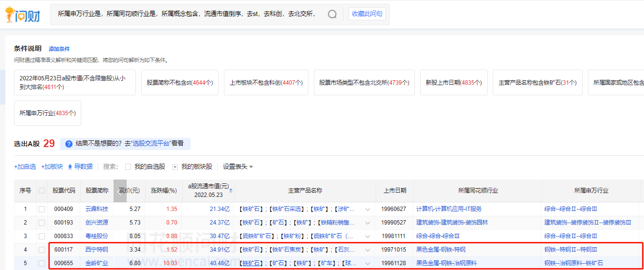Click +加自选 button

(25, 167)
